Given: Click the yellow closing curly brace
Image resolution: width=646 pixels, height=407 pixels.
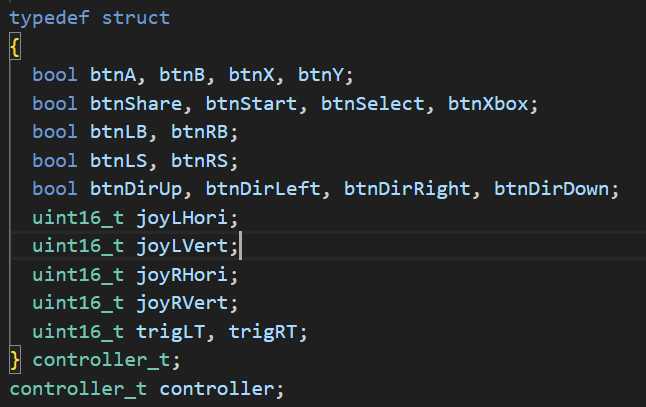Looking at the screenshot, I should [15, 358].
